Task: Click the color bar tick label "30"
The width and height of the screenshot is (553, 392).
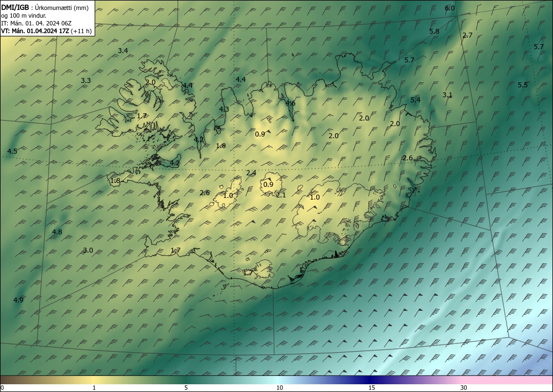Action: coord(464,388)
